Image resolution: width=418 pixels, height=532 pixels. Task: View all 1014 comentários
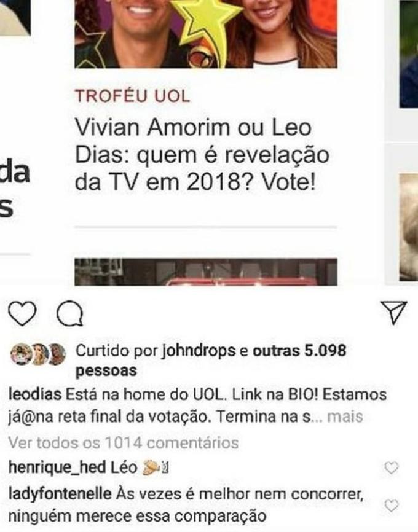point(124,442)
